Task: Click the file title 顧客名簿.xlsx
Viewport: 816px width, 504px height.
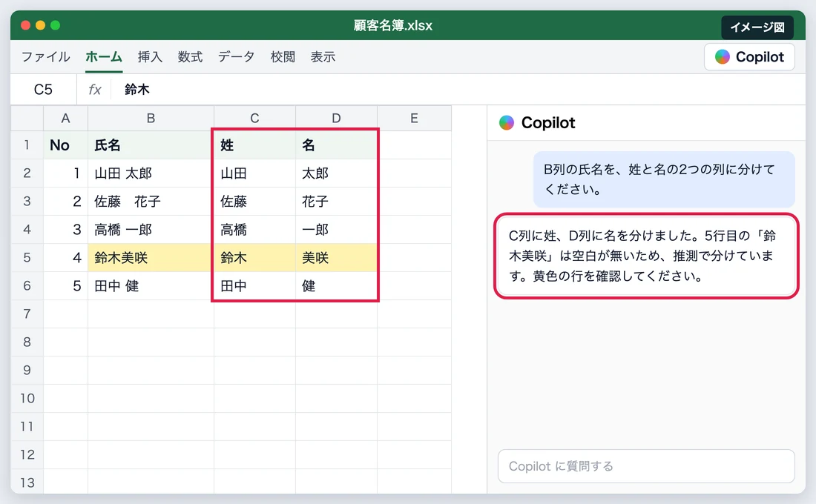Action: point(393,25)
